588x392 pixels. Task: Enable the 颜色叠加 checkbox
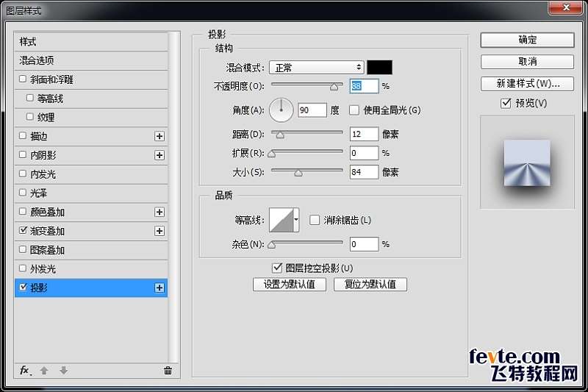(x=23, y=212)
